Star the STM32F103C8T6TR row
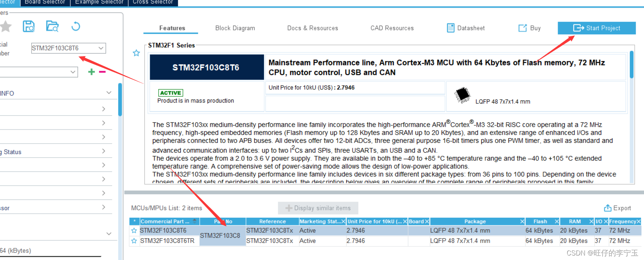Viewport: 644px width, 260px height. point(134,241)
